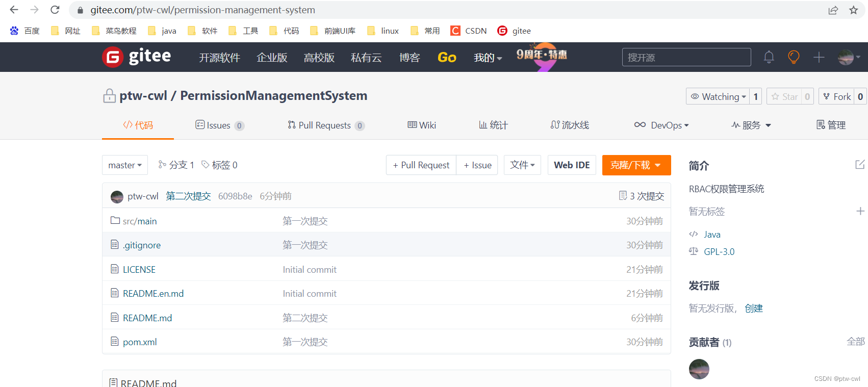
Task: Click the browser back arrow
Action: click(x=14, y=10)
